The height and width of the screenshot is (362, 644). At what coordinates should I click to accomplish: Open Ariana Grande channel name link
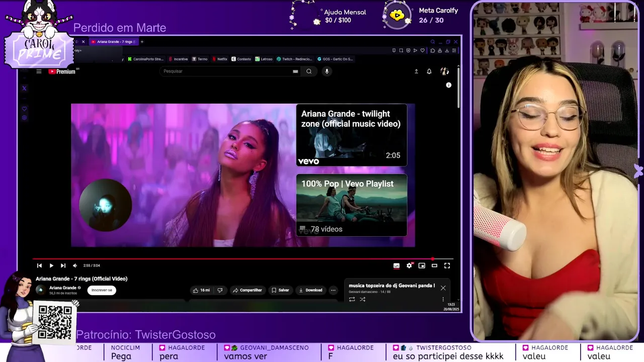pyautogui.click(x=63, y=288)
